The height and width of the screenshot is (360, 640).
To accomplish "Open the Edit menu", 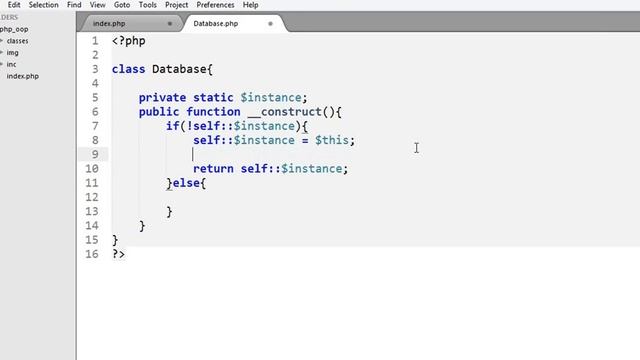I will click(x=14, y=5).
